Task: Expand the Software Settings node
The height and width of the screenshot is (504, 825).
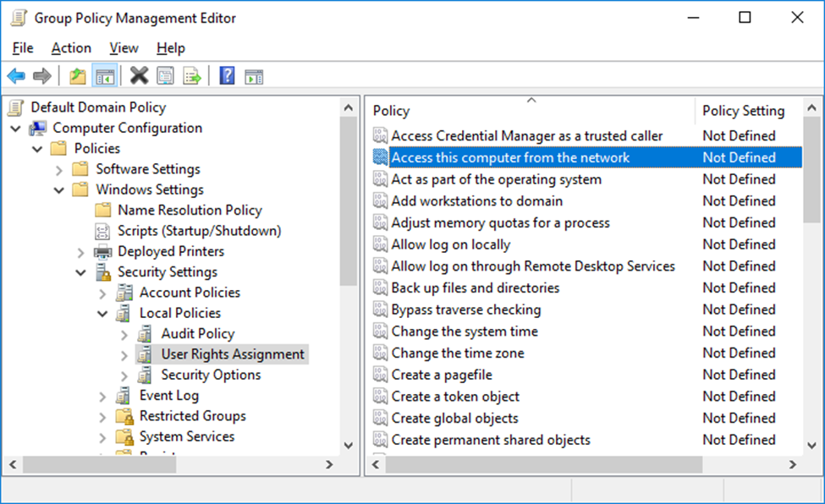Action: tap(59, 170)
